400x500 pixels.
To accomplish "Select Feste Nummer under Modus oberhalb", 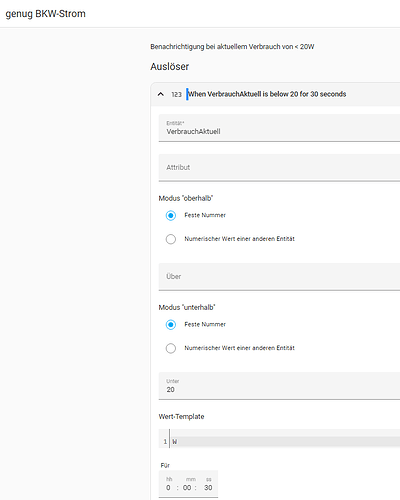I will tap(171, 215).
